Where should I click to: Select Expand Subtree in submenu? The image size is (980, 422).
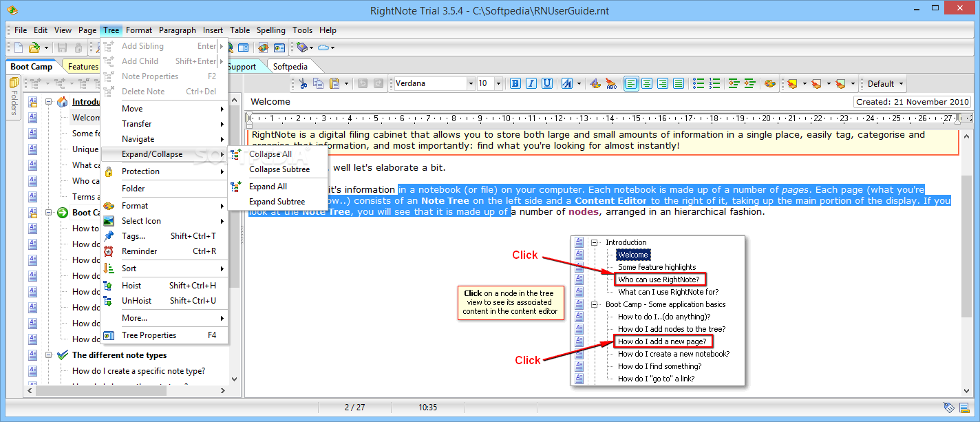coord(278,202)
